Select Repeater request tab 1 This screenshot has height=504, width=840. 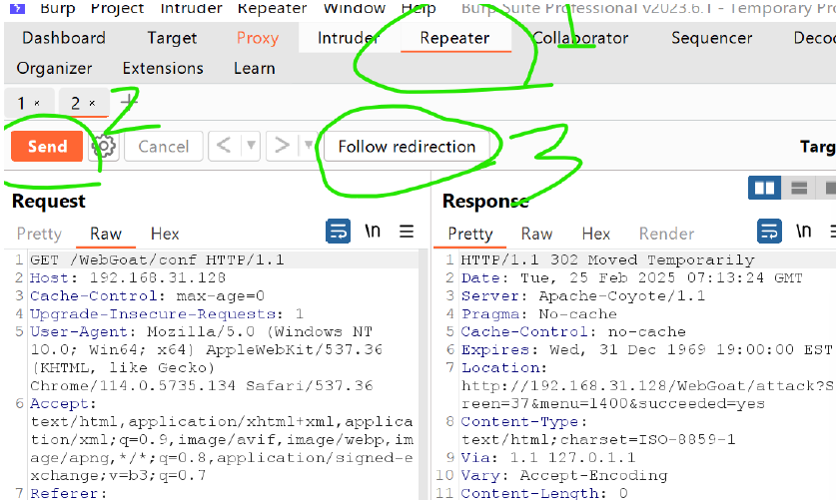[x=21, y=103]
